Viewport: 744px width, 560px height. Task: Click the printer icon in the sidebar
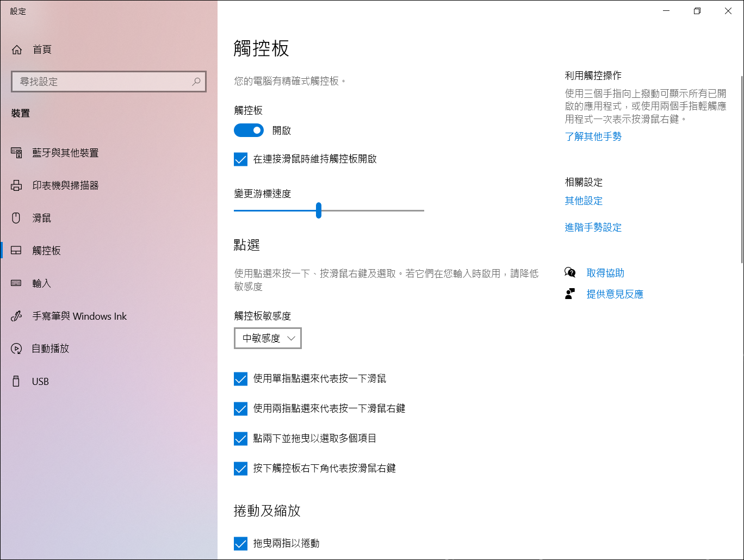16,185
